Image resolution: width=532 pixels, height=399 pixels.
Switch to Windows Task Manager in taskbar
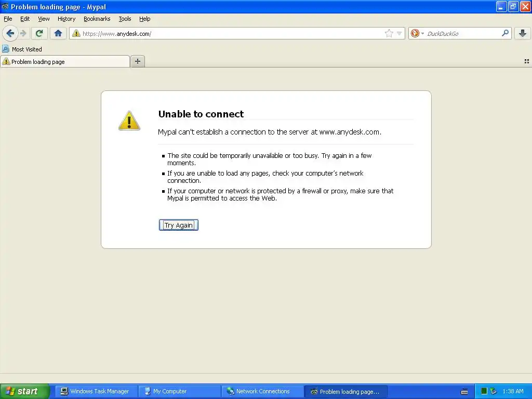96,391
